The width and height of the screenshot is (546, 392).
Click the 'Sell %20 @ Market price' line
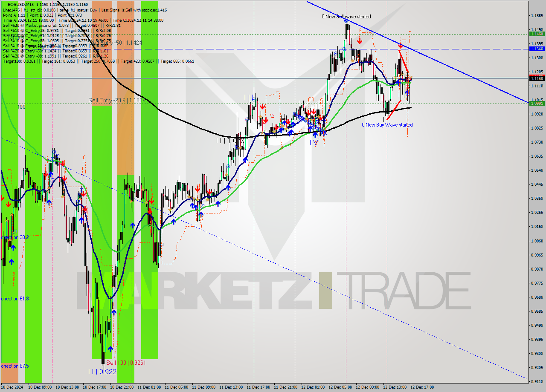point(62,25)
